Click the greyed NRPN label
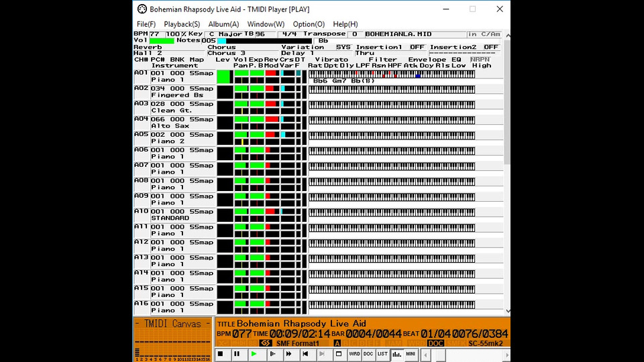 [x=480, y=60]
